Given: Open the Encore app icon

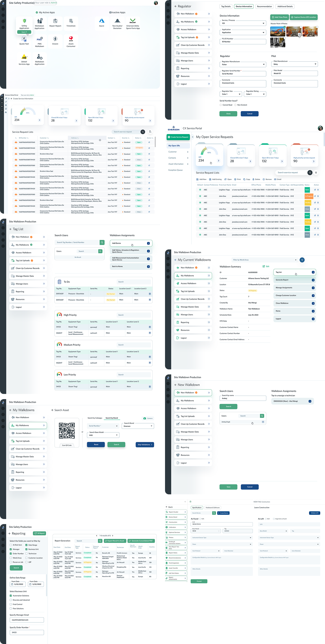Looking at the screenshot, I should (x=55, y=39).
